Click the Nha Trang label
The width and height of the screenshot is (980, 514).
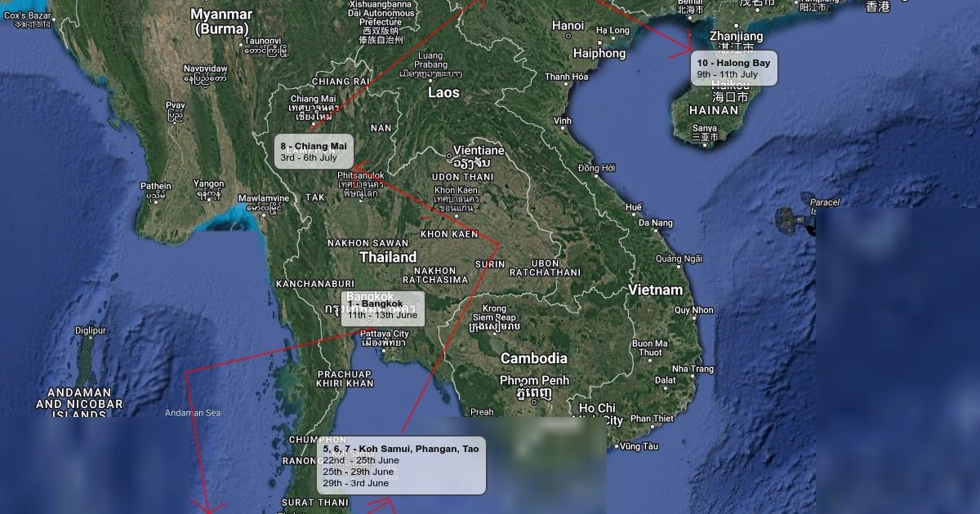tap(694, 369)
